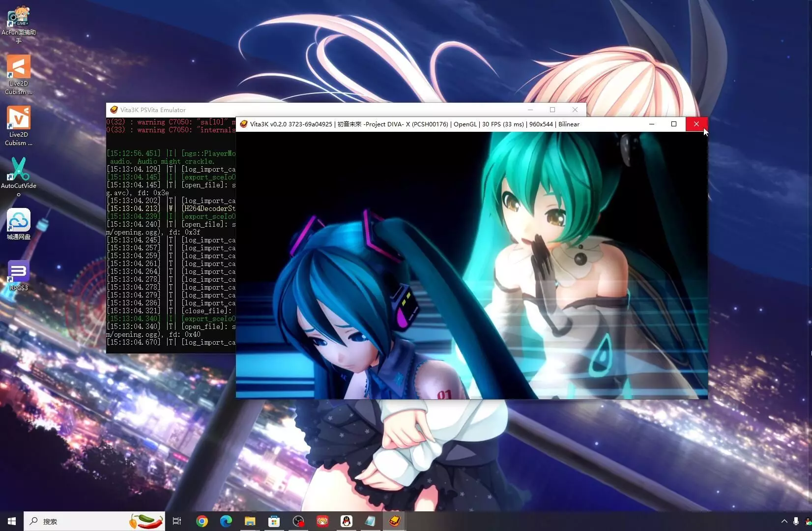Launch the AutoCutVideo desktop shortcut
The image size is (812, 531).
point(19,177)
